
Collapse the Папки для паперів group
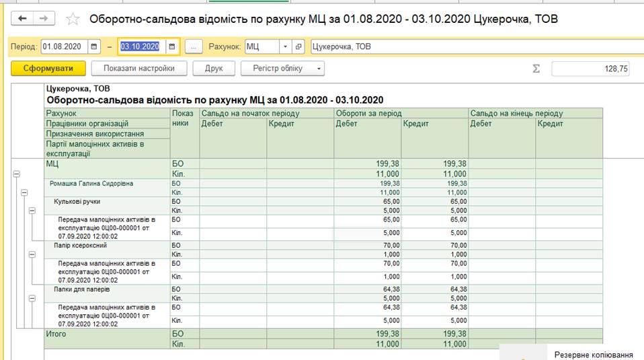[32, 299]
